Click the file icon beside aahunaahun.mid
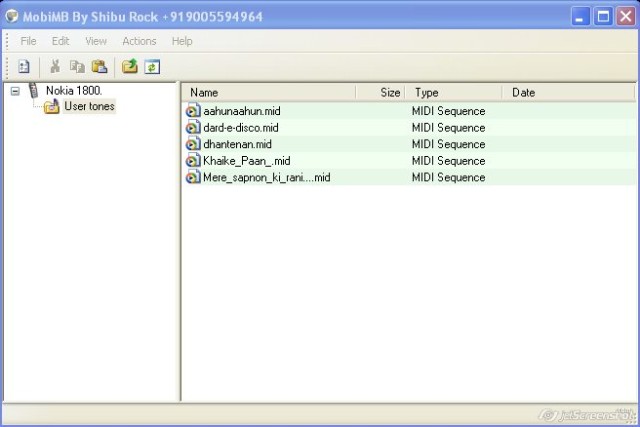Image resolution: width=640 pixels, height=427 pixels. (193, 111)
